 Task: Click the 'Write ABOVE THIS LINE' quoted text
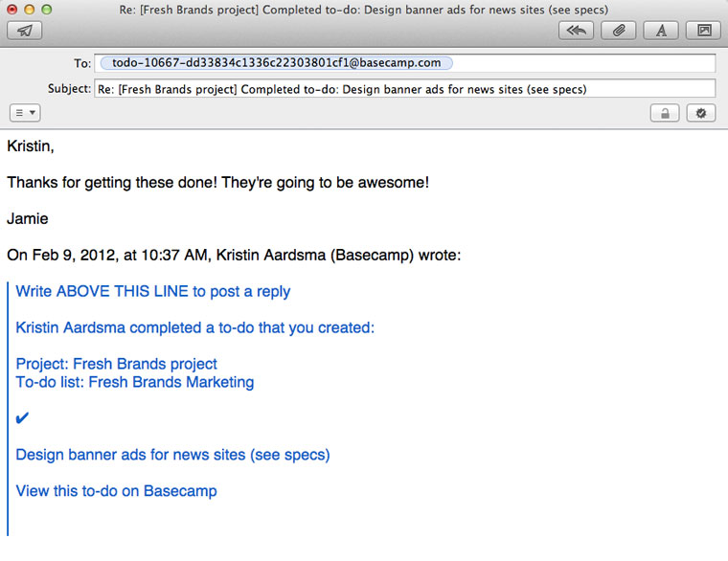click(x=153, y=292)
